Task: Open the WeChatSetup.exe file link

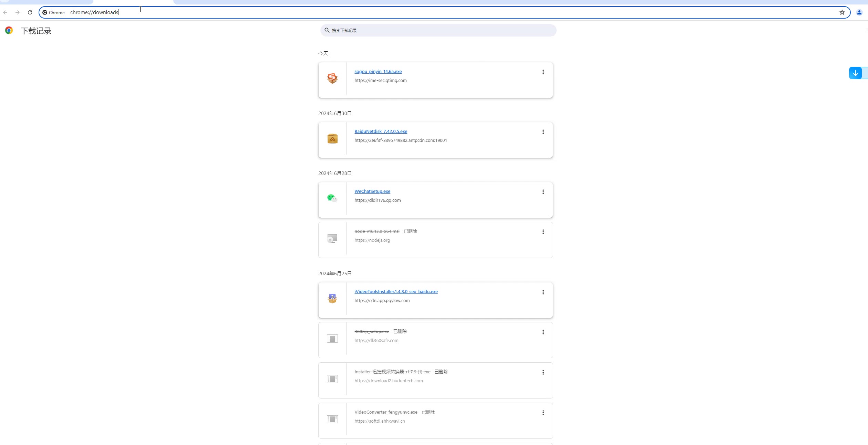Action: click(x=372, y=192)
